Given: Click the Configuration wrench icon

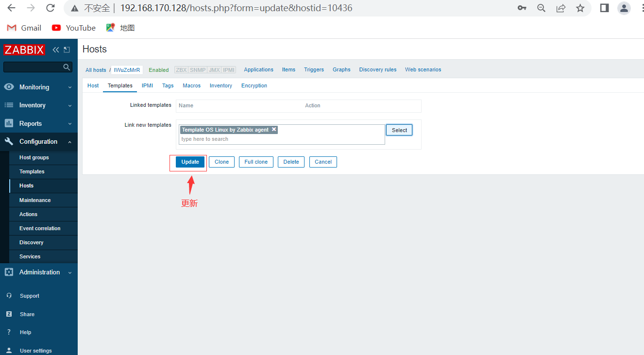Looking at the screenshot, I should point(9,141).
